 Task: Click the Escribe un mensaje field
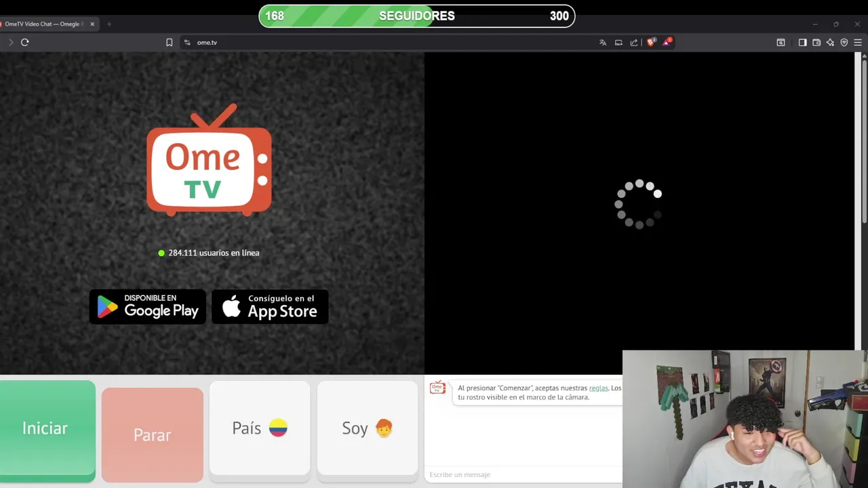tap(524, 474)
